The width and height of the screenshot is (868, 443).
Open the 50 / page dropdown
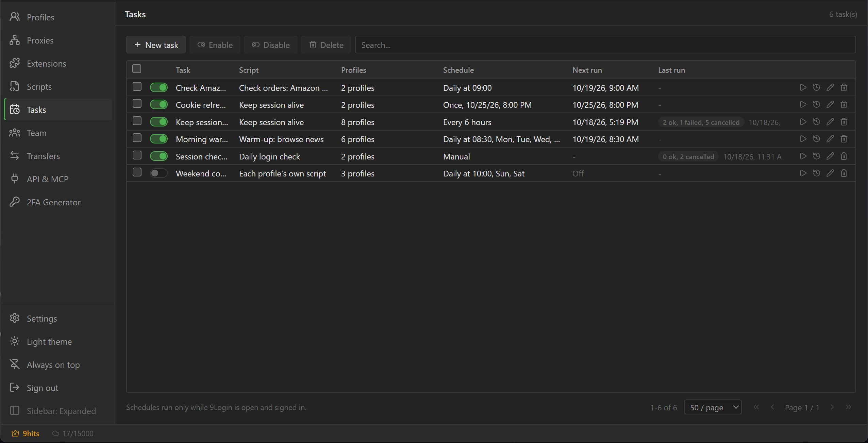[x=713, y=407]
